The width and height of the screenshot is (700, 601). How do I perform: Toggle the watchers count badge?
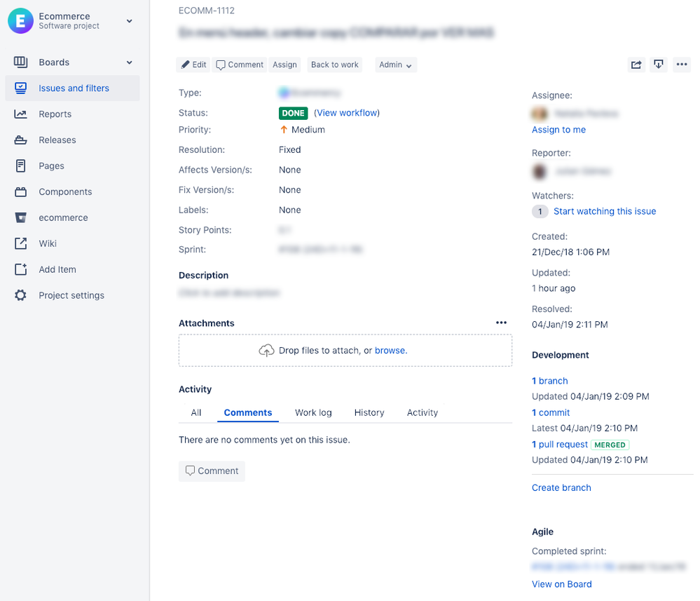point(540,210)
